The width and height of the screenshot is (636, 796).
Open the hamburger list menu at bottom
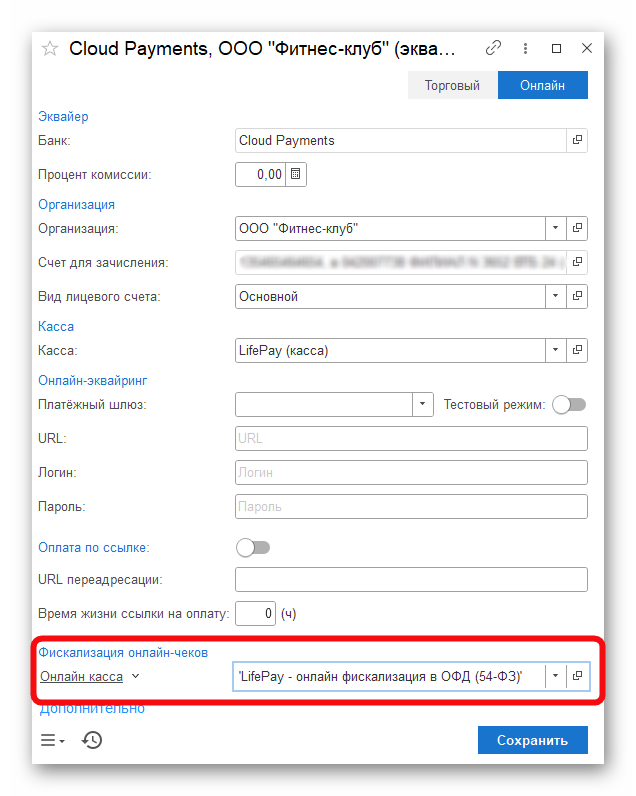[x=53, y=740]
